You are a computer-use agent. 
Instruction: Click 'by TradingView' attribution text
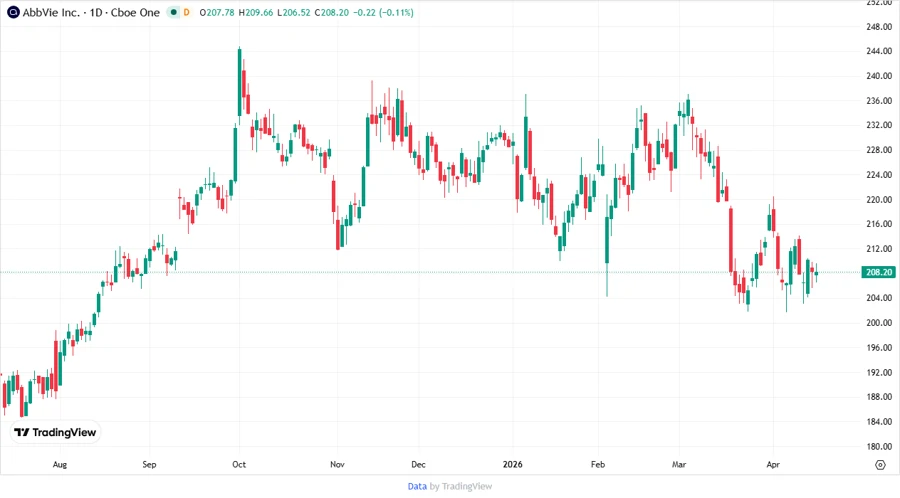(461, 486)
